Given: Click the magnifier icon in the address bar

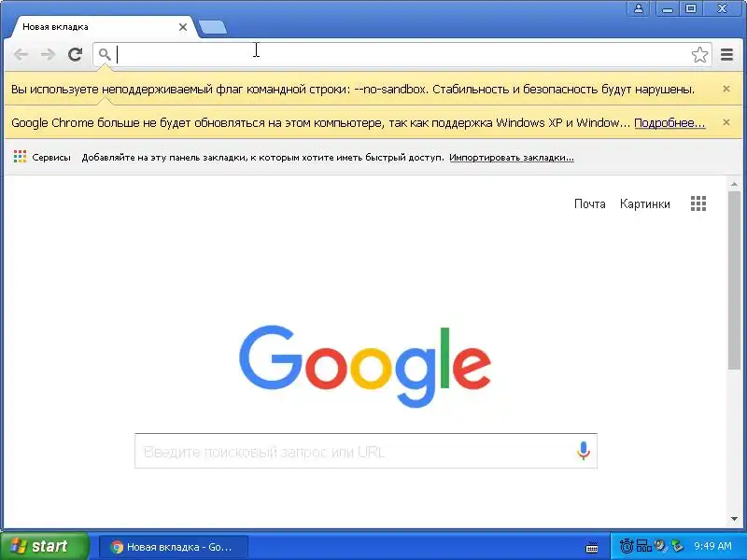Looking at the screenshot, I should coord(105,54).
